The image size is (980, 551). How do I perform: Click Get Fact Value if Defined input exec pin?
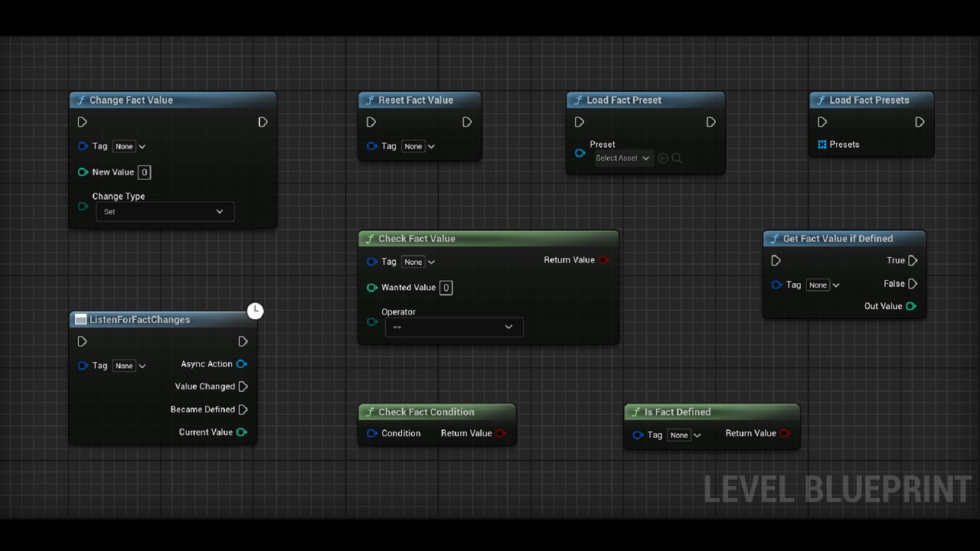point(776,261)
